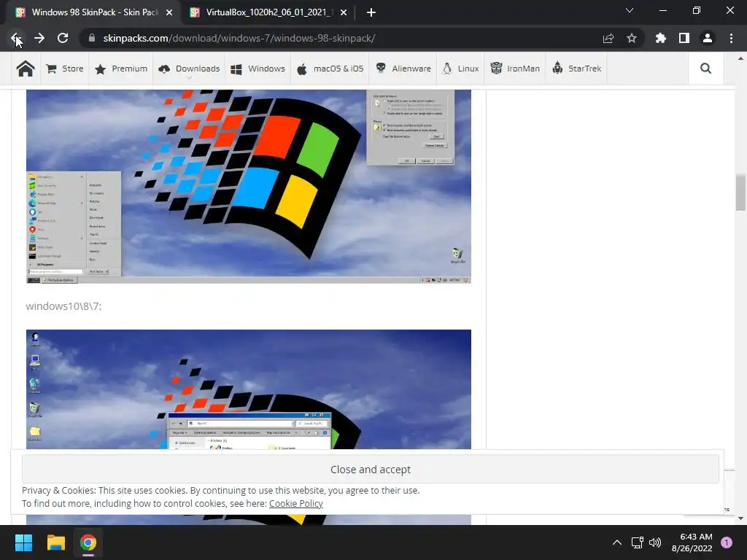
Task: Go back with the browser back arrow
Action: (x=16, y=38)
